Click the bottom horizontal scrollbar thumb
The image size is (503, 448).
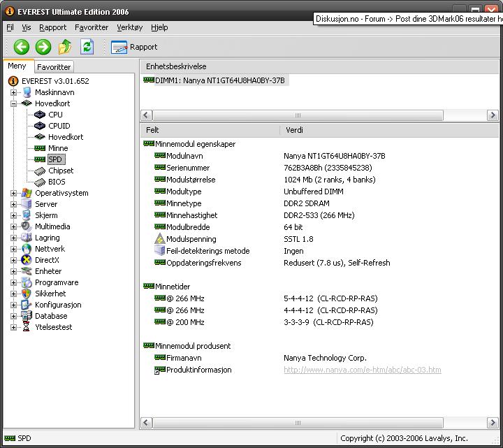point(298,423)
